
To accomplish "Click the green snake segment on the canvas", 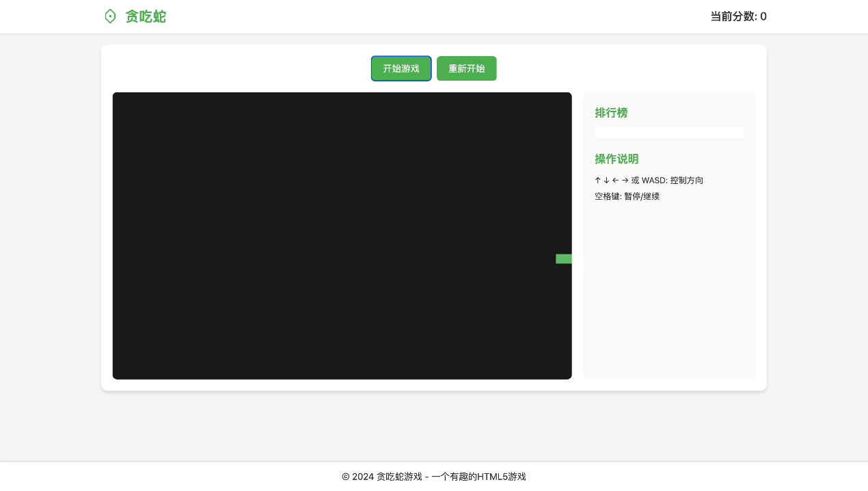I will (x=564, y=258).
